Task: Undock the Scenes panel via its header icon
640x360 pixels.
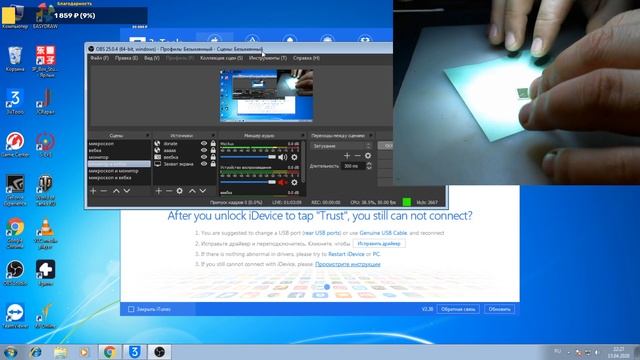Action: point(147,135)
